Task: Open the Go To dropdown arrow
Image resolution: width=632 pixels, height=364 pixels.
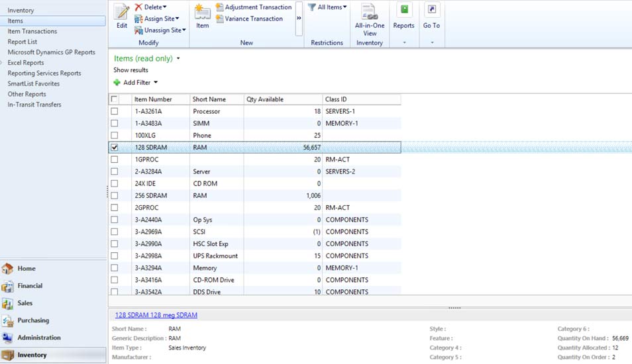Action: [432, 42]
